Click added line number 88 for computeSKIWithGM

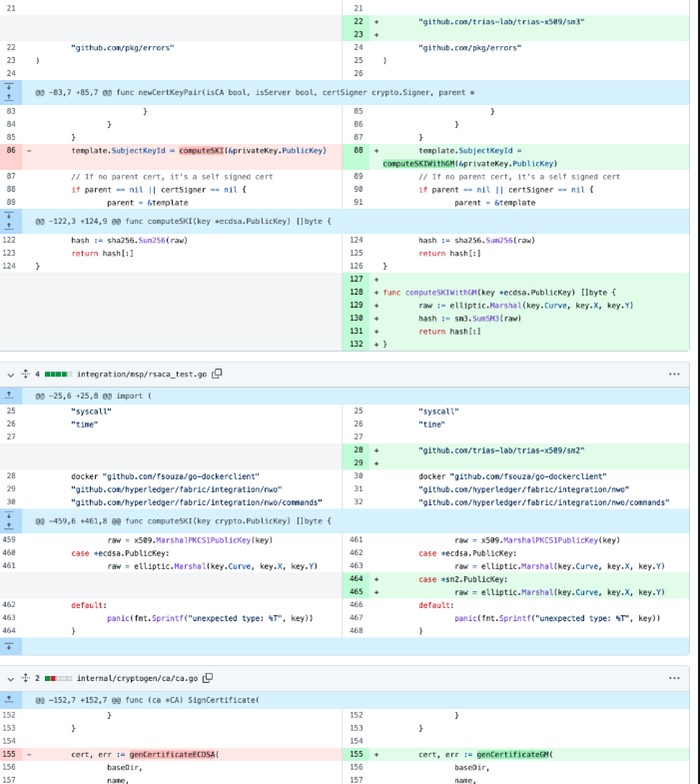tap(358, 150)
